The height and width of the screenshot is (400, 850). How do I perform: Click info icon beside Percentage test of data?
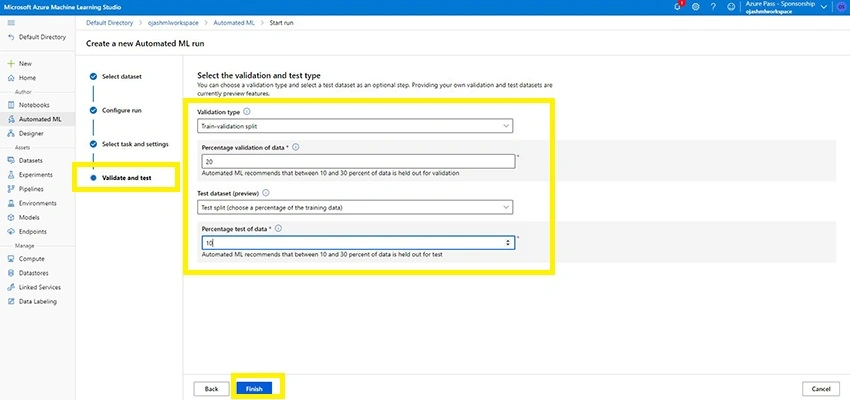coord(278,229)
